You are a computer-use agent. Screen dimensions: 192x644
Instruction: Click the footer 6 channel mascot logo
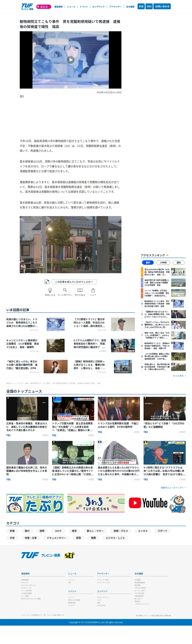(x=70, y=555)
